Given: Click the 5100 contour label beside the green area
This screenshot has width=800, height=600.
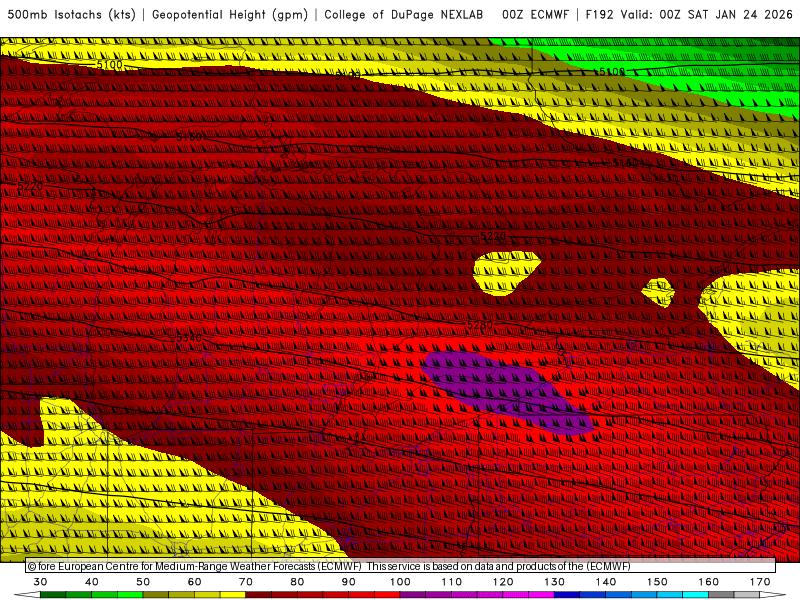Looking at the screenshot, I should (612, 72).
